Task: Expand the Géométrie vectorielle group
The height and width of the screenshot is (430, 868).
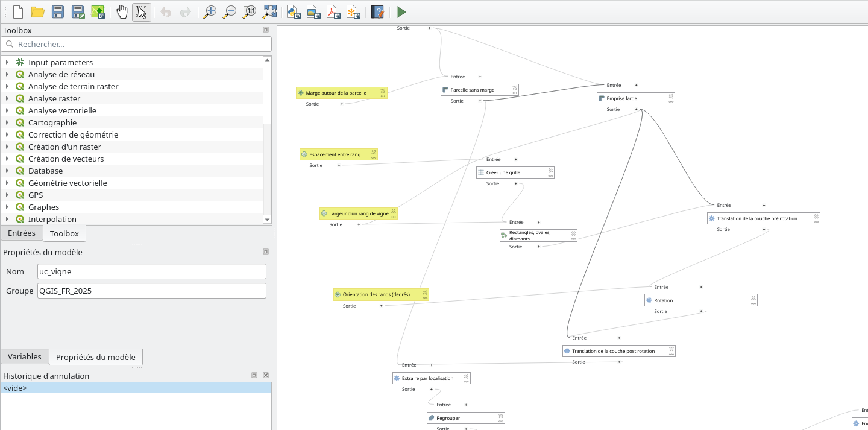Action: point(7,183)
